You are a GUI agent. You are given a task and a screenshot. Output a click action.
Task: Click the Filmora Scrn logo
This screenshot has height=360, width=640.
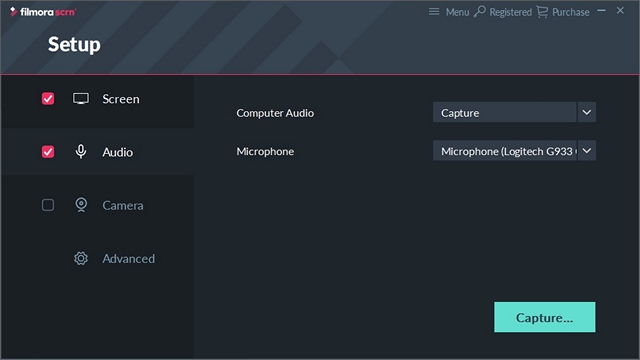tap(43, 12)
